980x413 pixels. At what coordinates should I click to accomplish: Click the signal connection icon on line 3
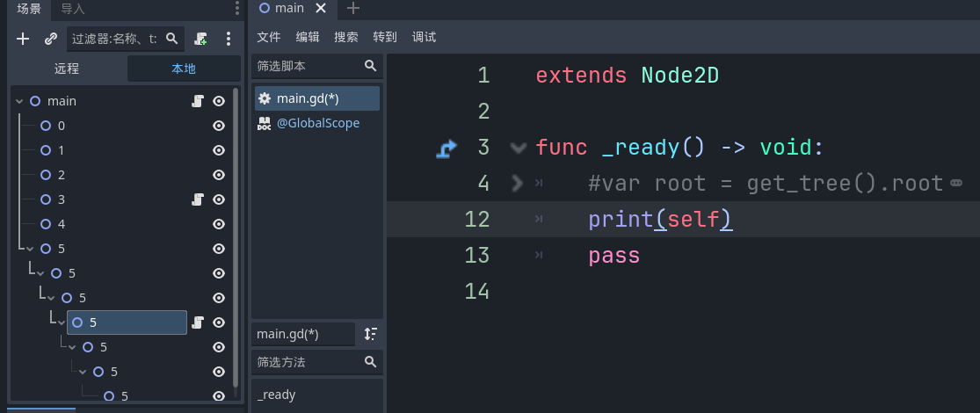pos(446,148)
